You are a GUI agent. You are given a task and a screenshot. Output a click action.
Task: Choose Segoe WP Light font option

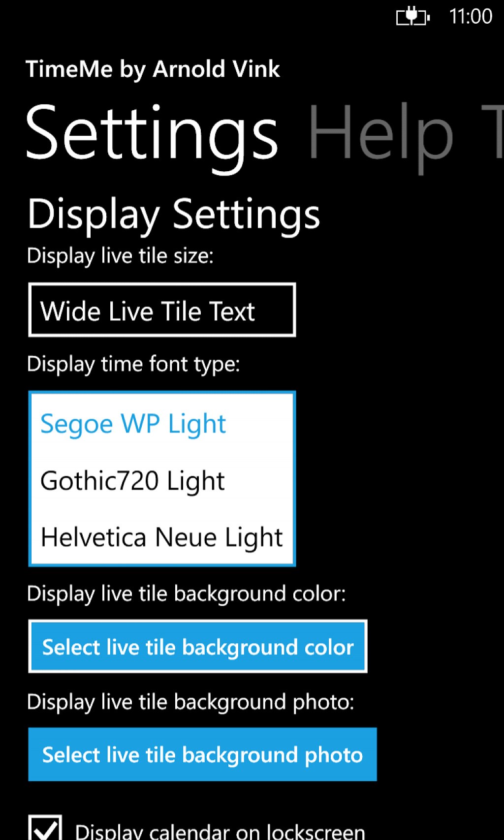pyautogui.click(x=162, y=424)
